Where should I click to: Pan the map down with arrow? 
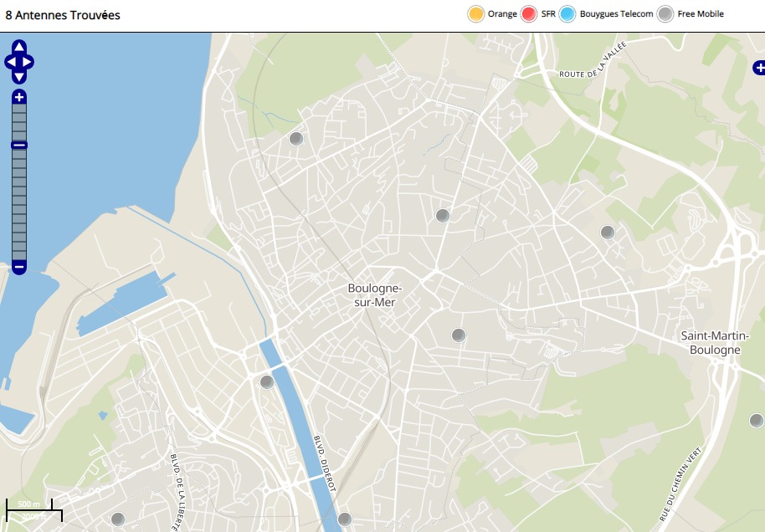[19, 77]
